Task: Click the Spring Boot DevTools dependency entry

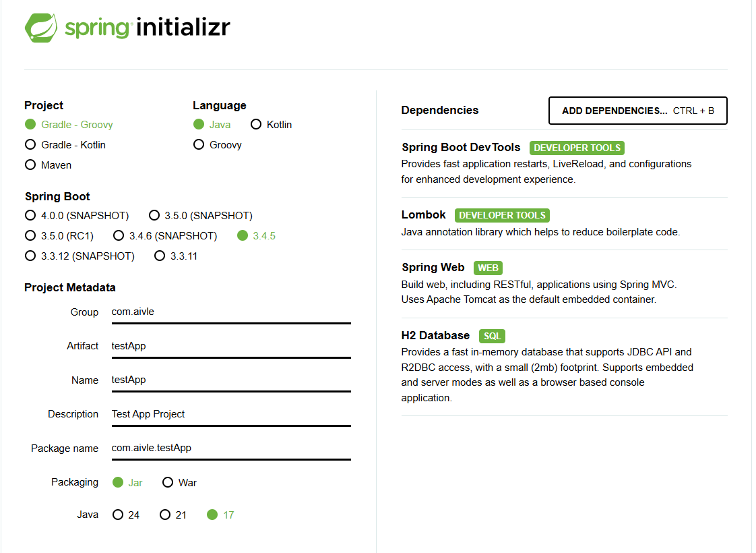Action: 564,163
